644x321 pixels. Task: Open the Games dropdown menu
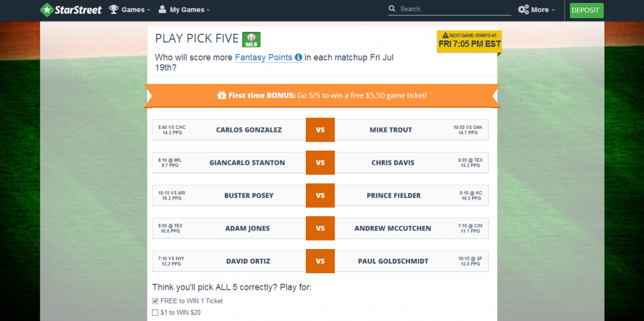point(133,10)
